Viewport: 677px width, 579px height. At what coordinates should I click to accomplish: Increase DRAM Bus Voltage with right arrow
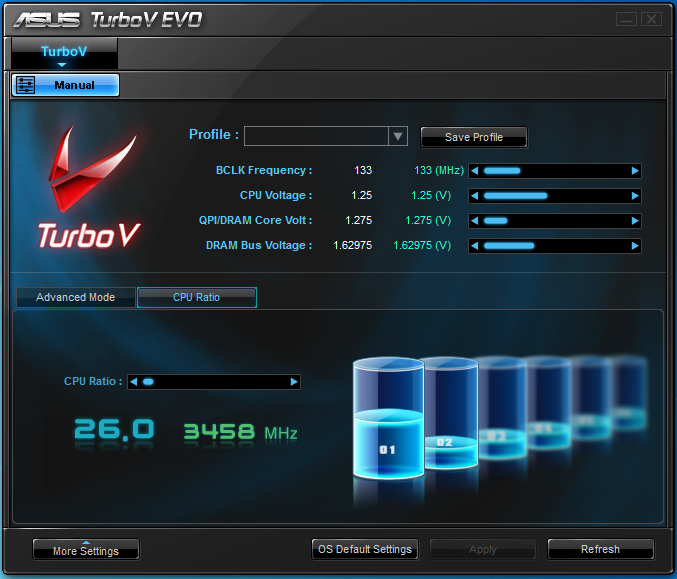pos(635,246)
